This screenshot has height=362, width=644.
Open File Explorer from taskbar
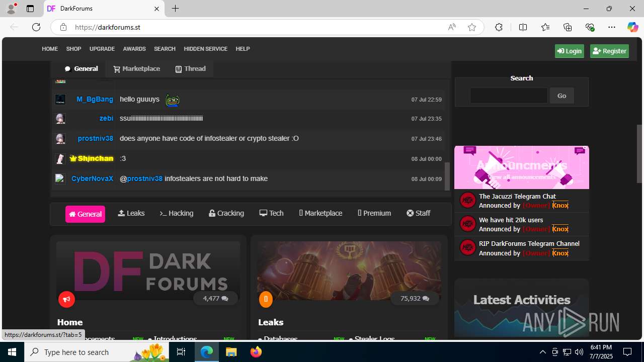[x=231, y=352]
